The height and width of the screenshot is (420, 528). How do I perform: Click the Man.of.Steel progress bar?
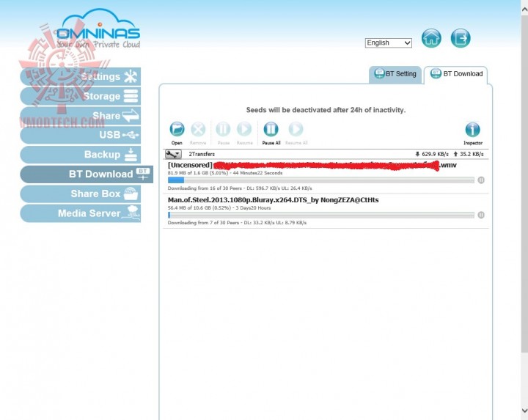321,215
